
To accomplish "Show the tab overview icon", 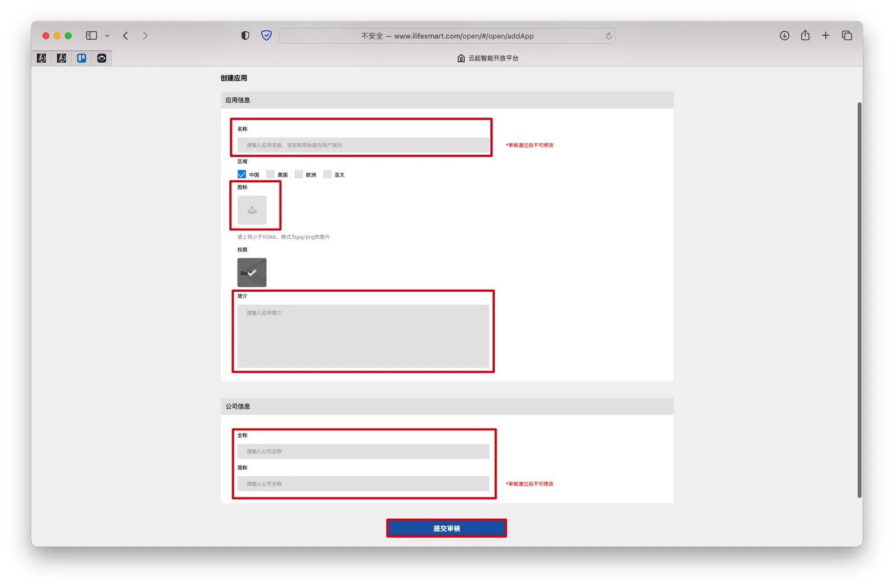I will pos(847,36).
